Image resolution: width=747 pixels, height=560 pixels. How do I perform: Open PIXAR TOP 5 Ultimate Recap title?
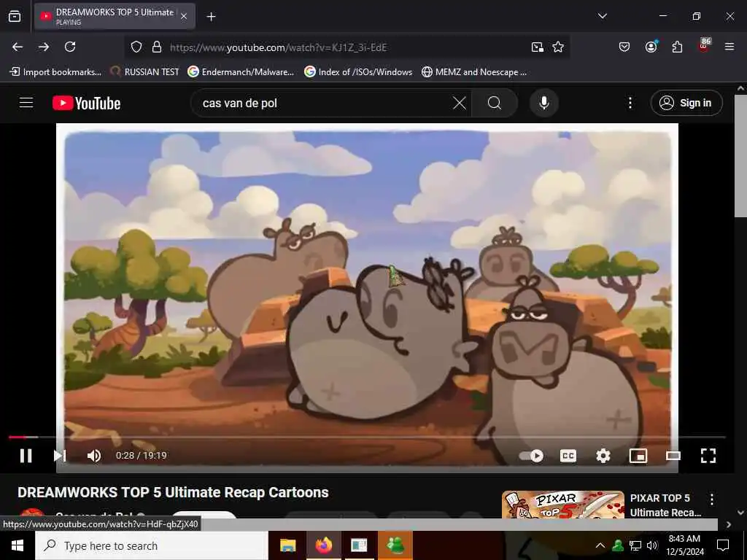pyautogui.click(x=665, y=505)
